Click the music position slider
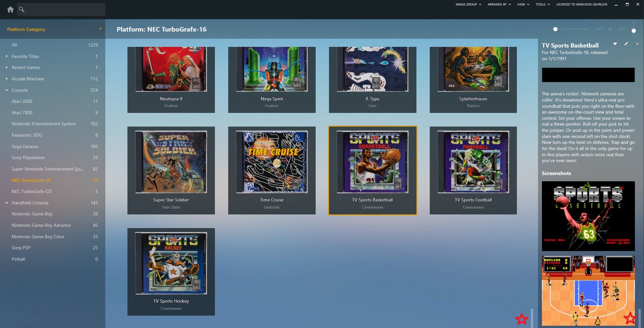 click(569, 29)
